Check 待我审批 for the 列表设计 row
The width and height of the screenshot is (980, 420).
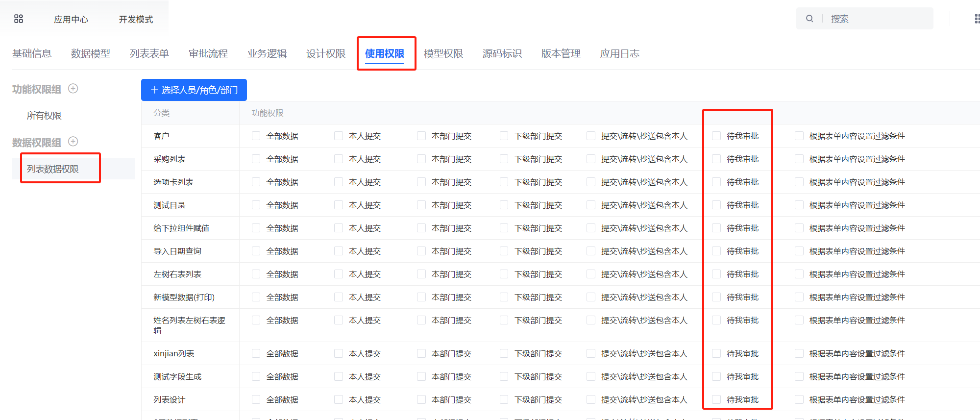point(716,399)
